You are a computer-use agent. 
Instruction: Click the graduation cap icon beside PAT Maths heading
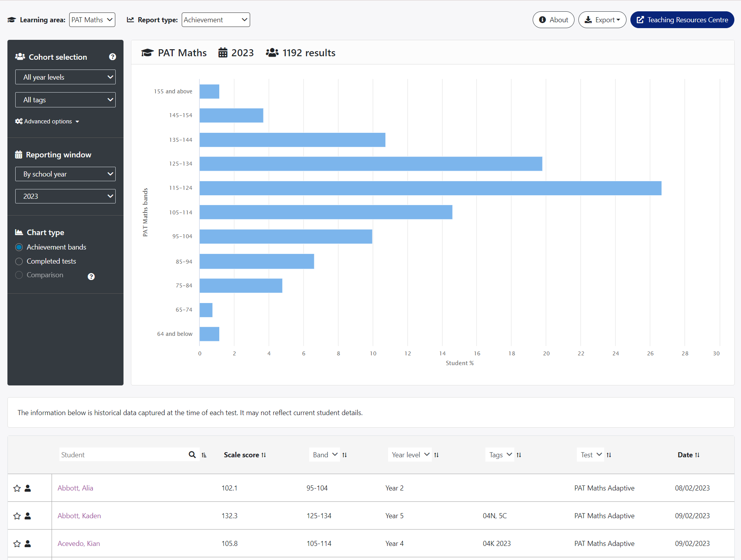click(x=147, y=53)
